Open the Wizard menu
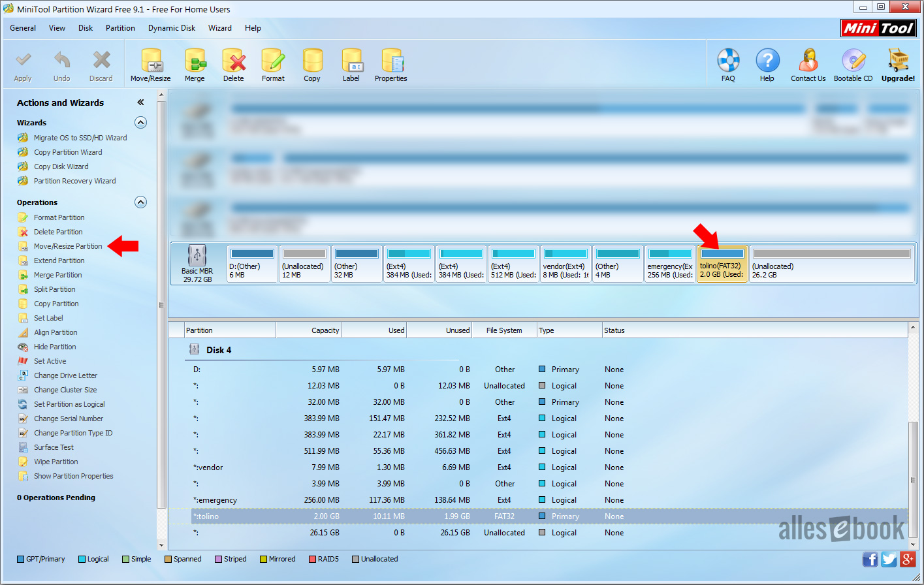 click(x=220, y=28)
